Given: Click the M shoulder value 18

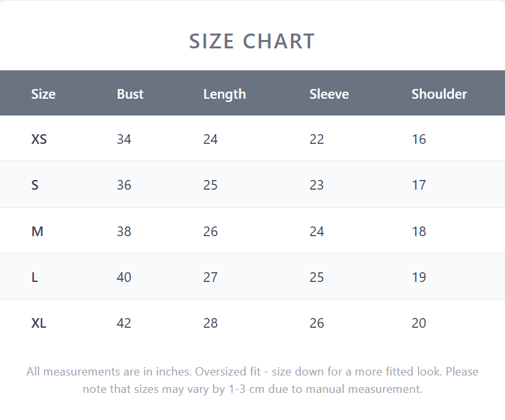Looking at the screenshot, I should click(419, 231).
